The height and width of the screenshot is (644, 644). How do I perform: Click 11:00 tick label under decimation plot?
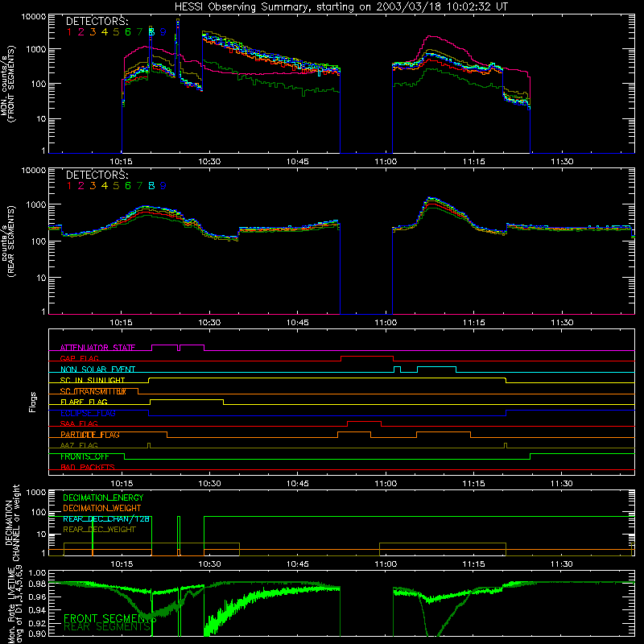coord(386,564)
